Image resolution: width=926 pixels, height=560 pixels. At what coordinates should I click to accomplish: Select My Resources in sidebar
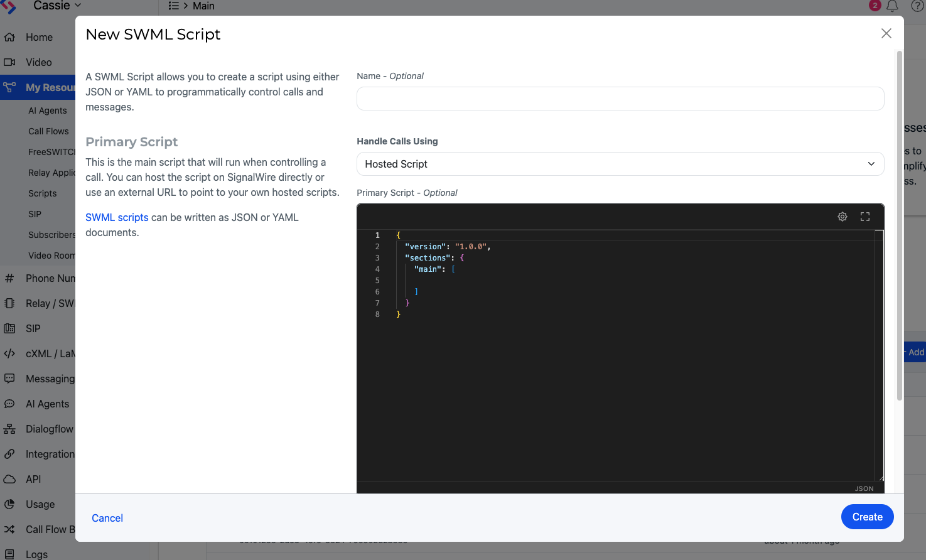pos(38,87)
